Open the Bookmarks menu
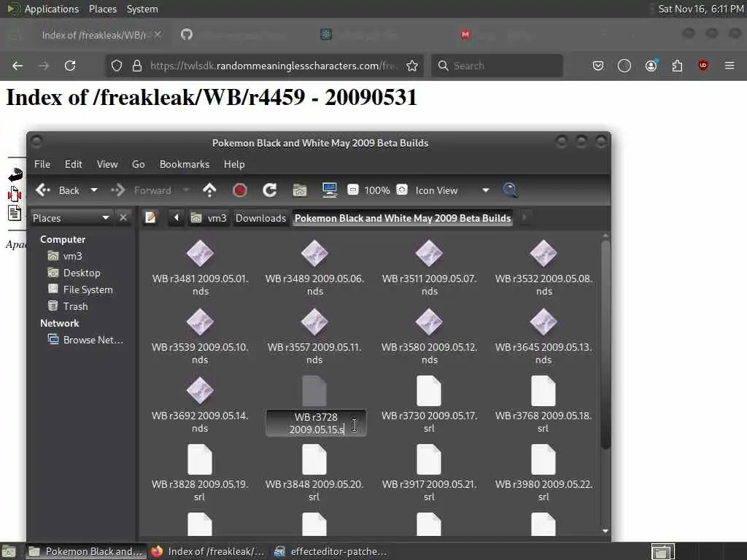747x560 pixels. [x=185, y=164]
